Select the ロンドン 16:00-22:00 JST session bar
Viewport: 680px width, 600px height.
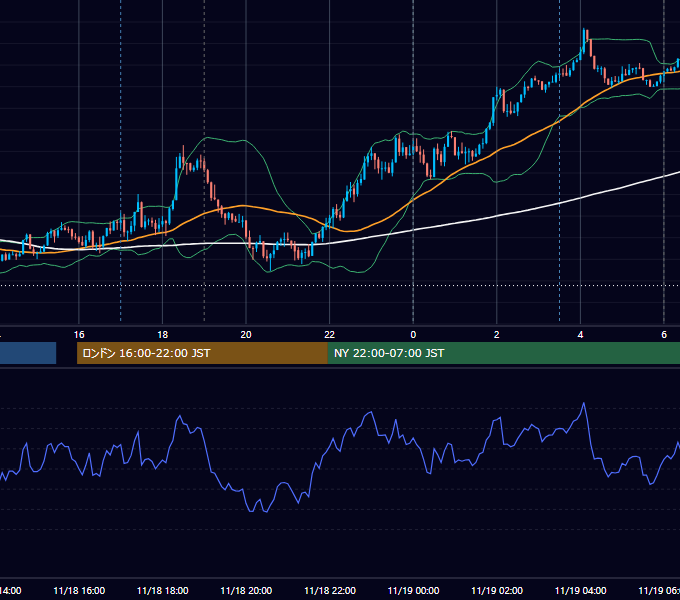click(202, 353)
